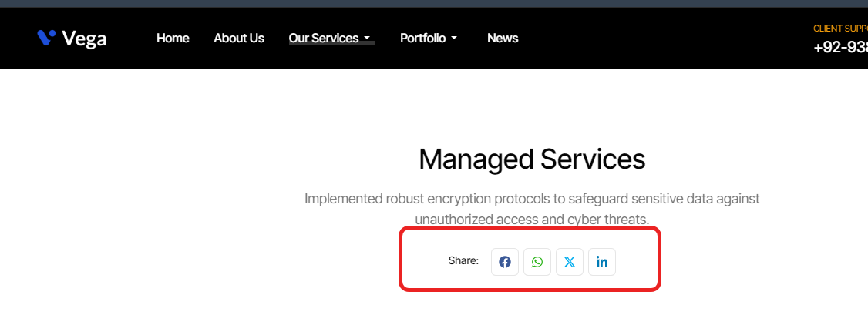Click the Client Support label
This screenshot has width=868, height=322.
pos(840,29)
